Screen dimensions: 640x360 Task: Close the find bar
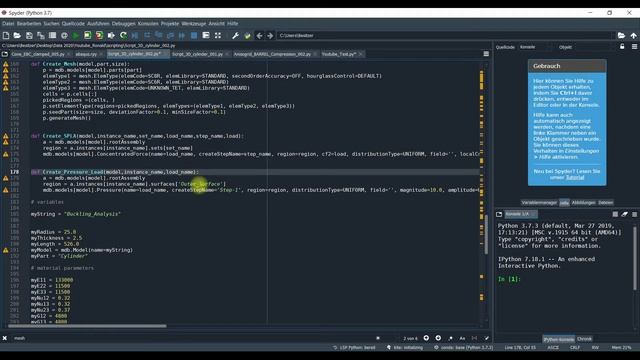pyautogui.click(x=4, y=338)
